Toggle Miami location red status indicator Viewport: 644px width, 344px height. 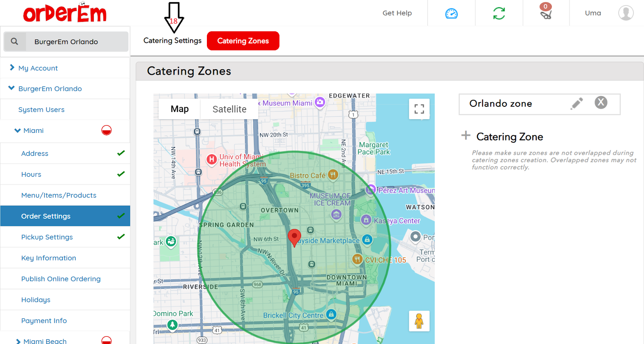tap(106, 131)
